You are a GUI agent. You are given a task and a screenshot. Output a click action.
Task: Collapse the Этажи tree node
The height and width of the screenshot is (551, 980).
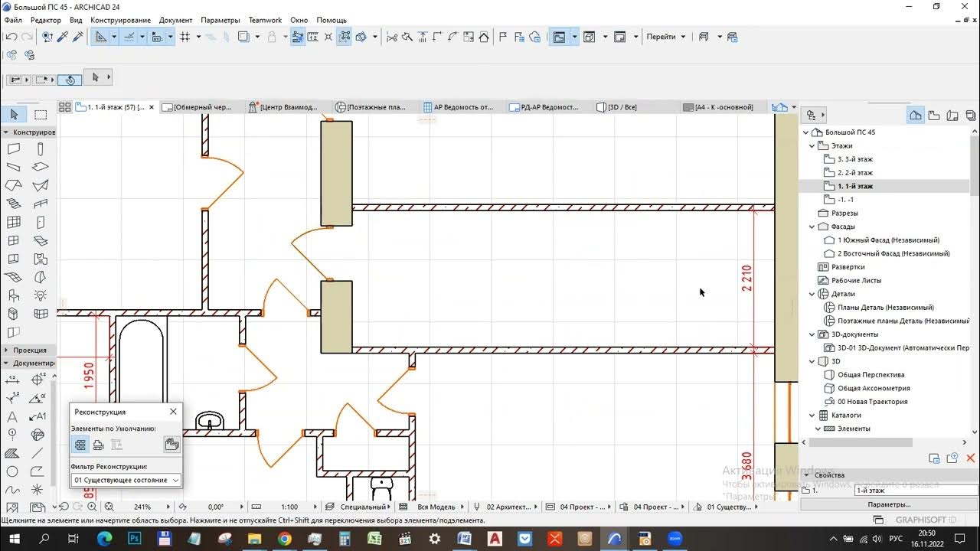[x=812, y=145]
